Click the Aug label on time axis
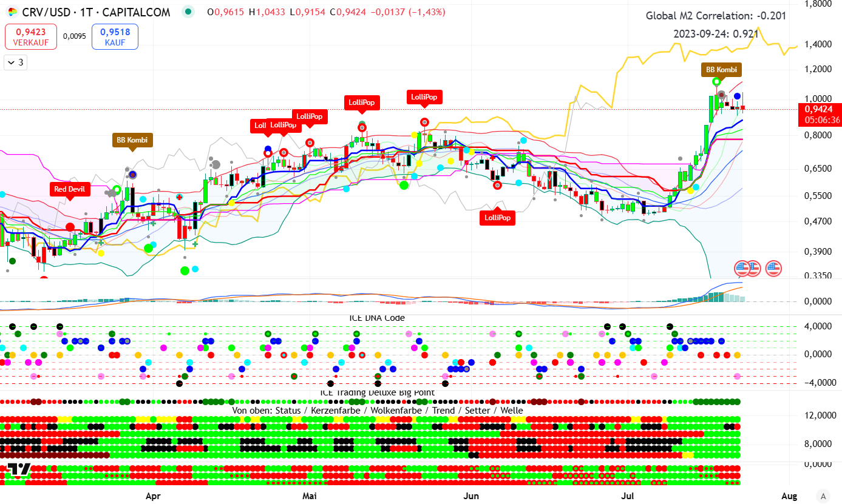Viewport: 842px width, 504px height. click(x=789, y=496)
